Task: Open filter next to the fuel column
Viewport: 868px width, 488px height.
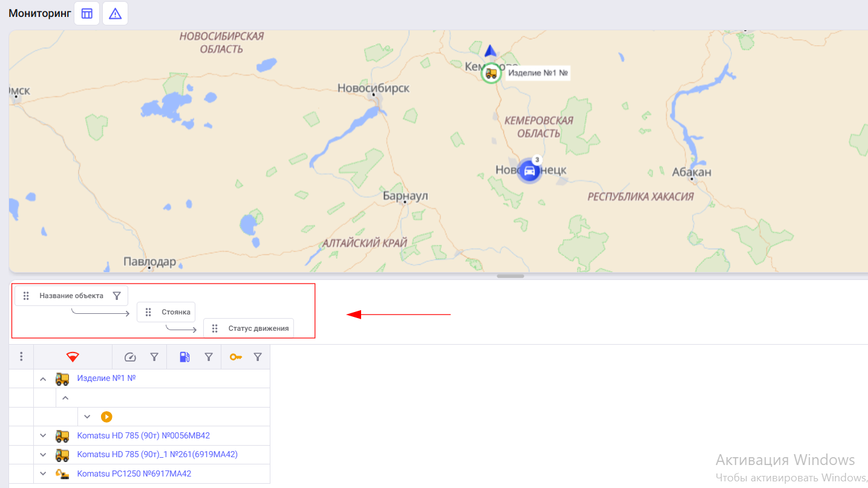Action: coord(209,357)
